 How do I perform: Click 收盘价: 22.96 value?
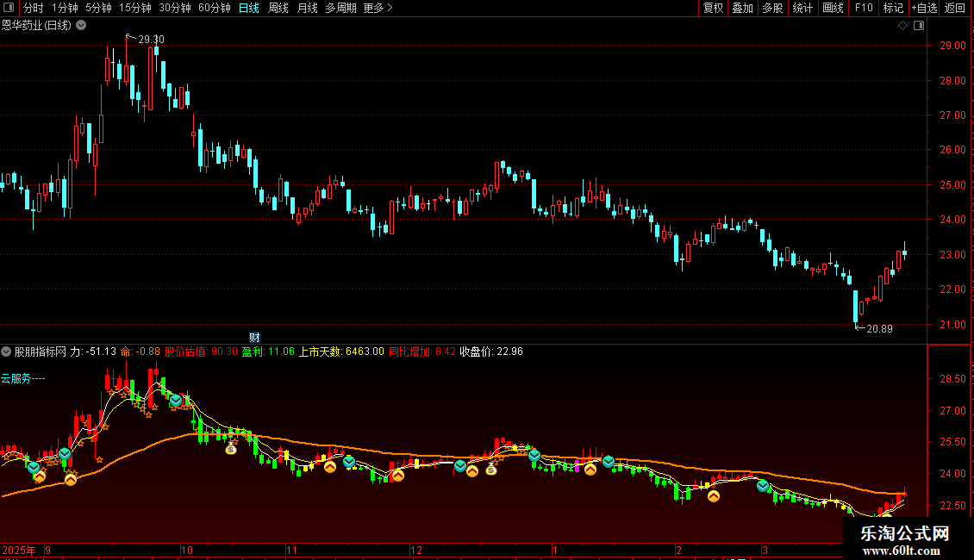pos(491,352)
